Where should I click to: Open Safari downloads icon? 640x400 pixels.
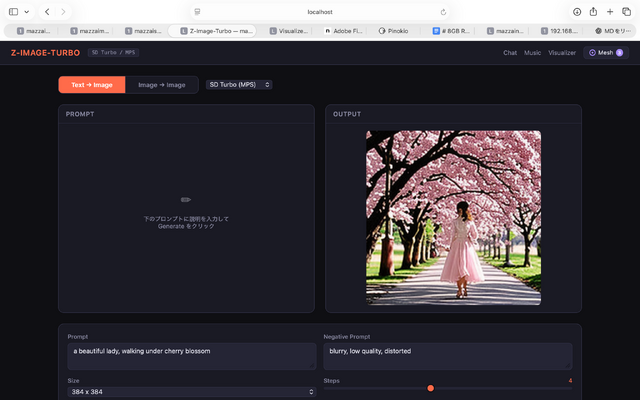tap(577, 11)
